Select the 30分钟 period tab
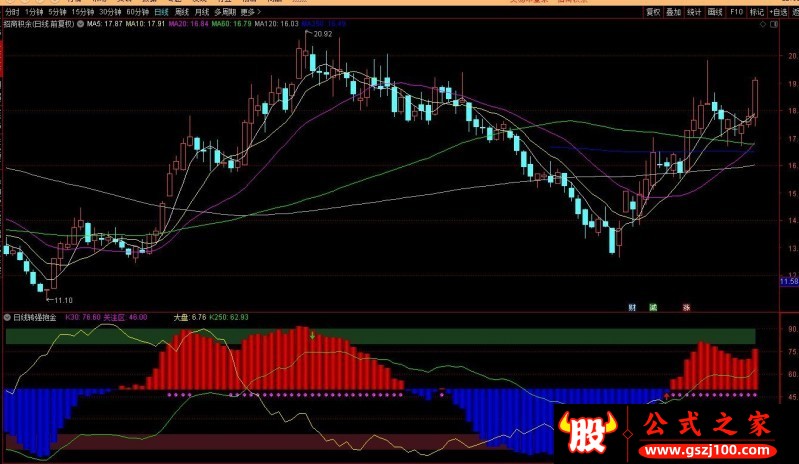 110,12
